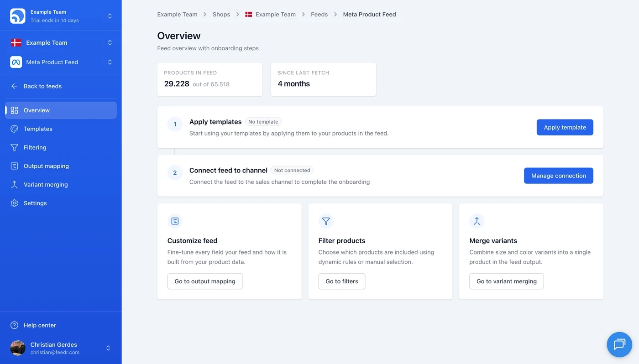This screenshot has width=639, height=364.
Task: Open the Meta Product Feed selector dropdown
Action: coord(110,62)
